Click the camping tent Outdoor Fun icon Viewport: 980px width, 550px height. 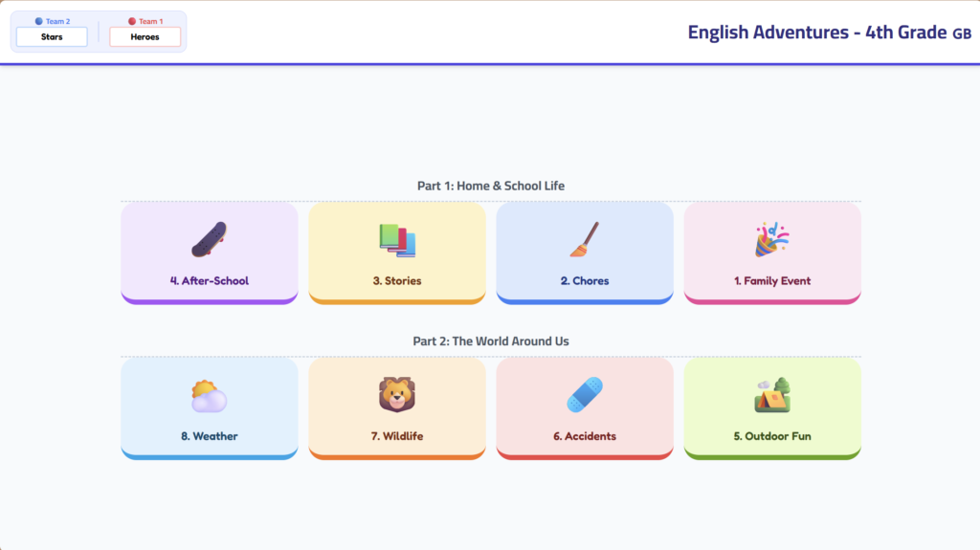[771, 394]
